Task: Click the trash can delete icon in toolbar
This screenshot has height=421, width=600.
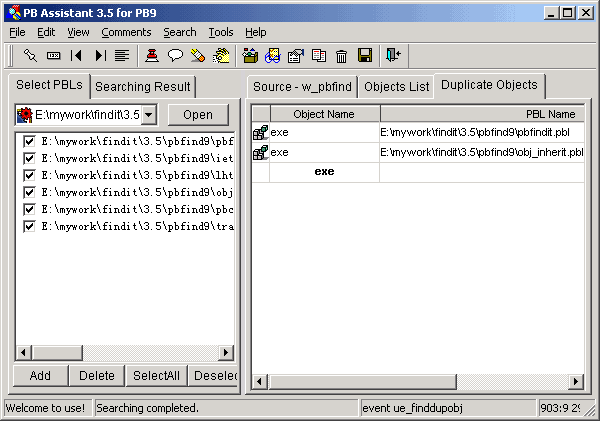Action: (x=341, y=55)
